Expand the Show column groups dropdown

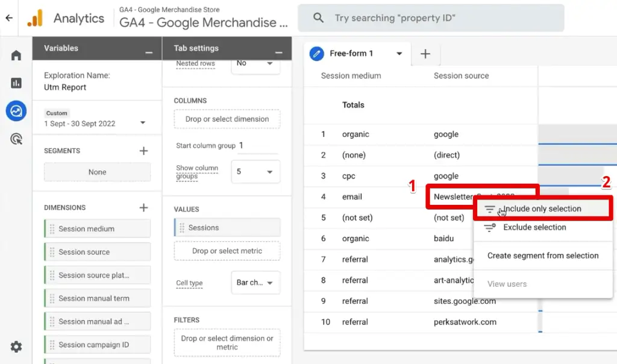tap(255, 172)
